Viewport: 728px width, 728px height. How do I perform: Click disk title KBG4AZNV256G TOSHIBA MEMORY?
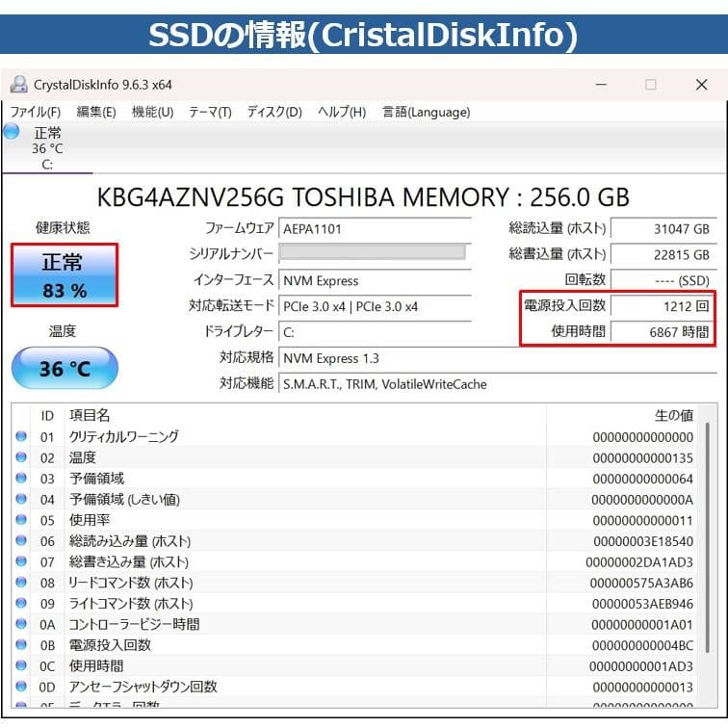[x=364, y=196]
